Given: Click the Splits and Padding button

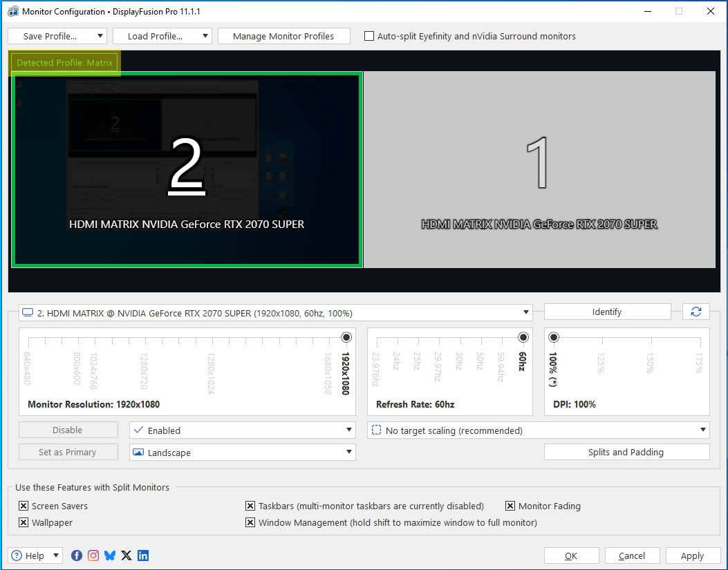Looking at the screenshot, I should pos(626,453).
